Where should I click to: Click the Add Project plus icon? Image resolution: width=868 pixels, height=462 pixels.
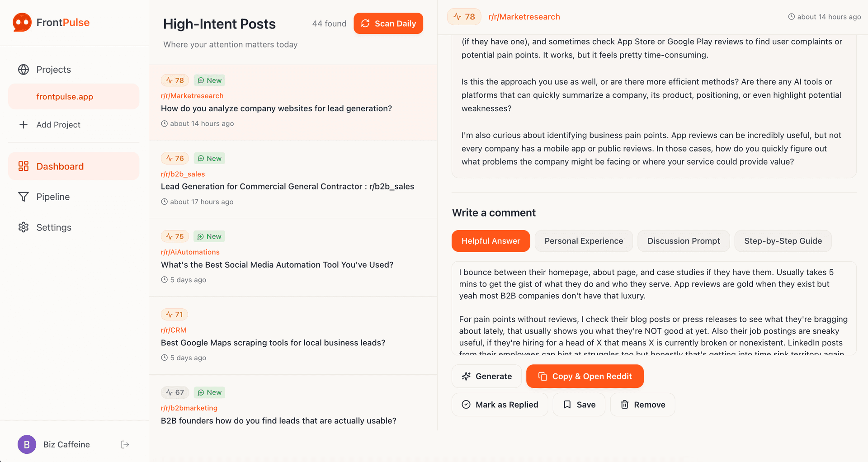[x=24, y=125]
